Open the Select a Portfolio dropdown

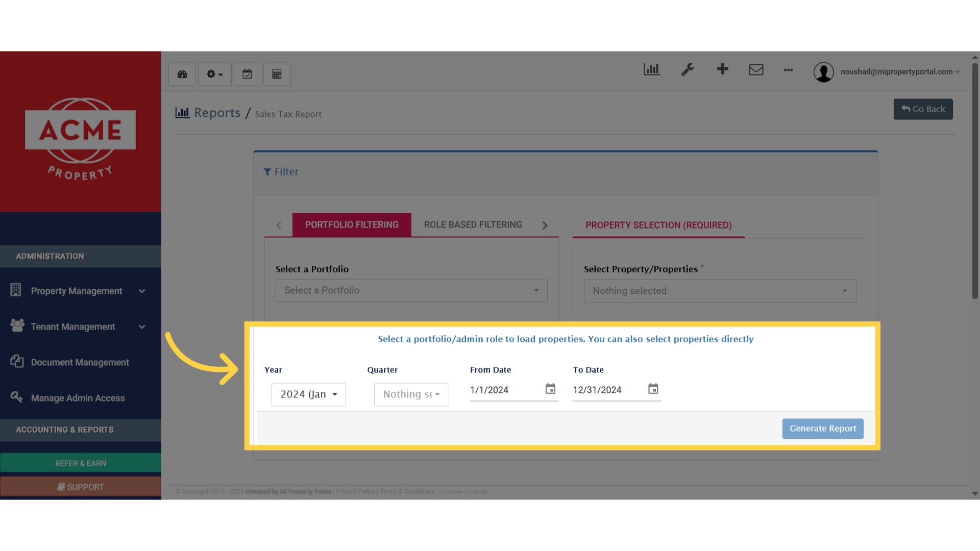(x=411, y=290)
